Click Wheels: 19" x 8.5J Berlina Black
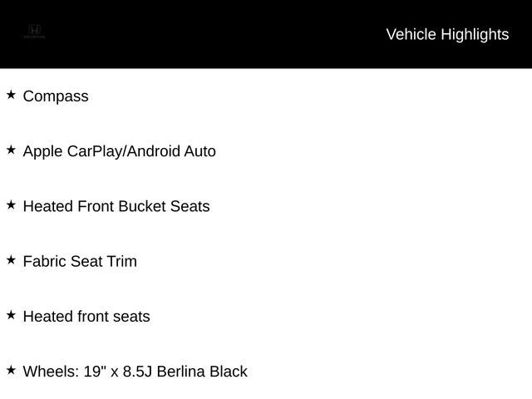Image resolution: width=532 pixels, height=399 pixels. pyautogui.click(x=135, y=372)
